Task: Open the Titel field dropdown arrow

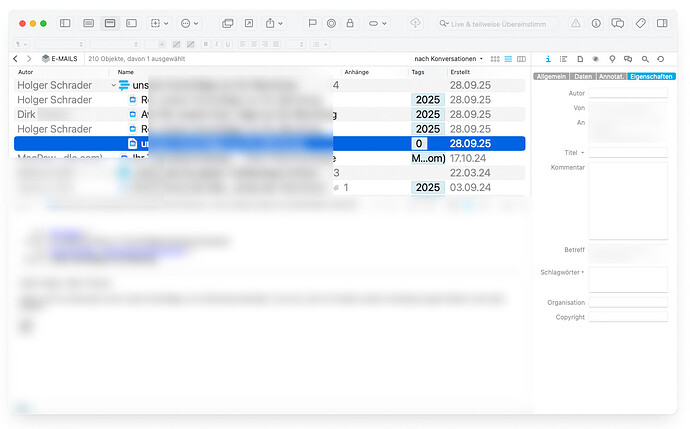Action: coord(584,152)
